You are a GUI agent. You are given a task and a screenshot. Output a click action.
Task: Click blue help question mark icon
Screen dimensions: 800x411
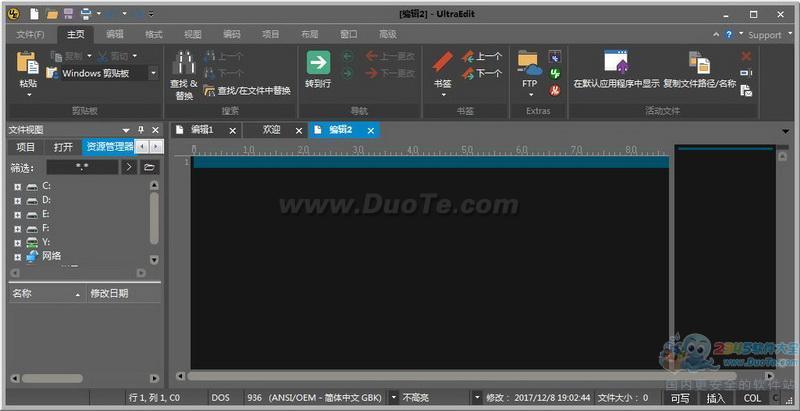tap(728, 35)
